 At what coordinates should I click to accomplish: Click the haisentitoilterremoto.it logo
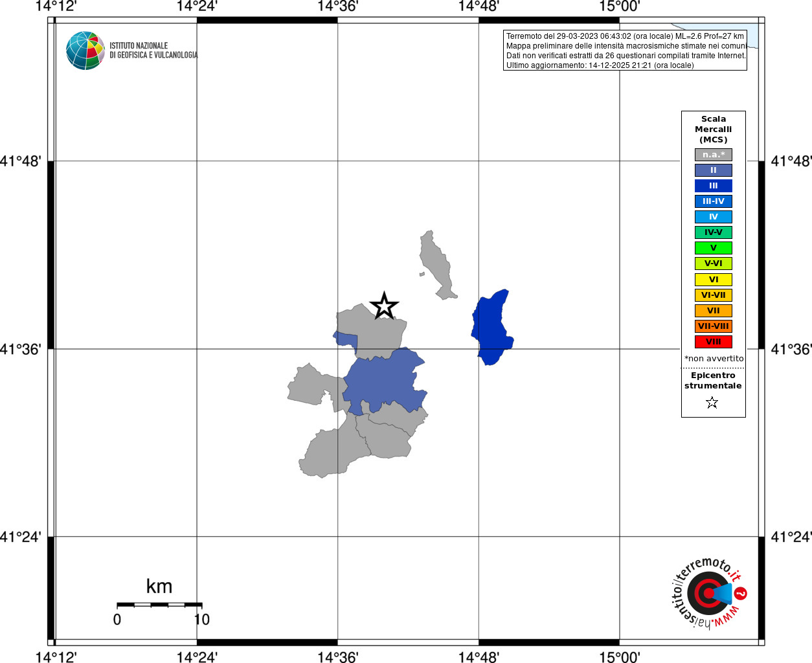[x=708, y=593]
